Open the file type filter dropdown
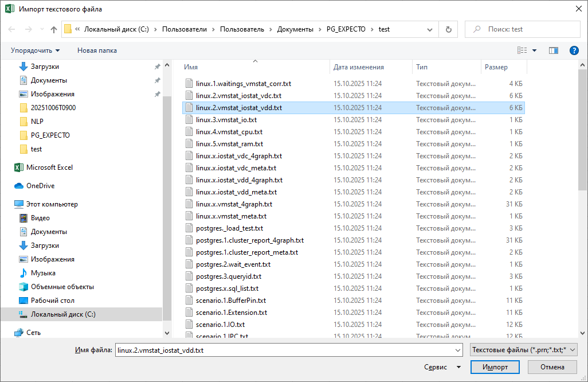Image resolution: width=588 pixels, height=382 pixels. pos(523,350)
